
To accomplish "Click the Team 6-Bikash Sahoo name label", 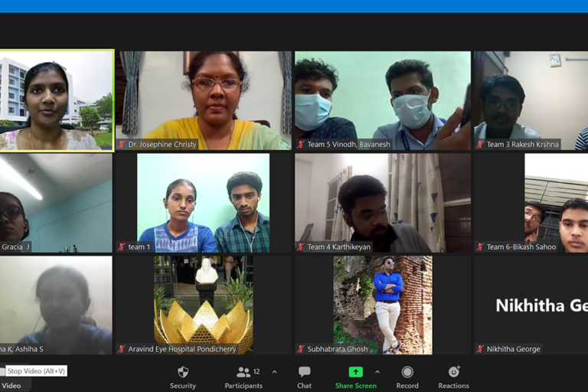I will tap(521, 247).
